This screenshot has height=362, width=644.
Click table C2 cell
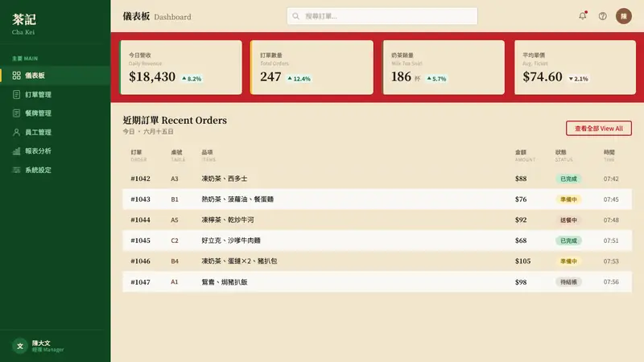click(x=175, y=241)
